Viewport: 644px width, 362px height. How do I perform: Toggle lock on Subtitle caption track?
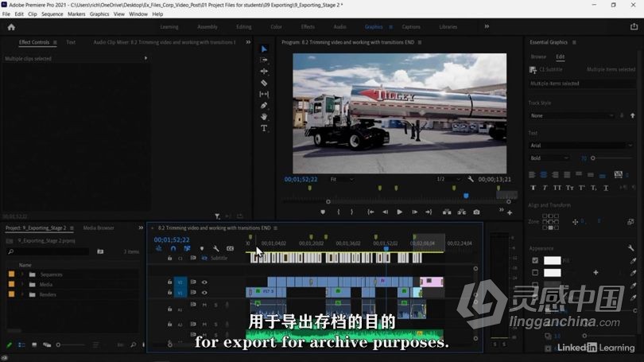pos(169,258)
